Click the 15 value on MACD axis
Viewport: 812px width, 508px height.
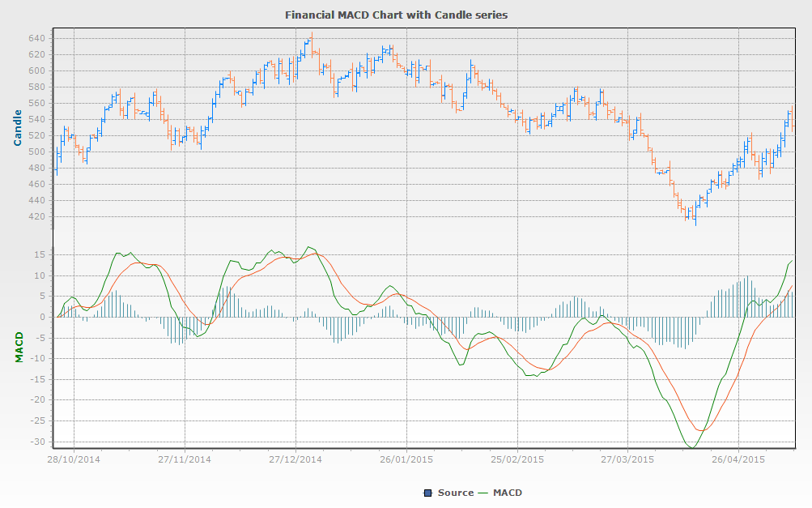point(40,254)
